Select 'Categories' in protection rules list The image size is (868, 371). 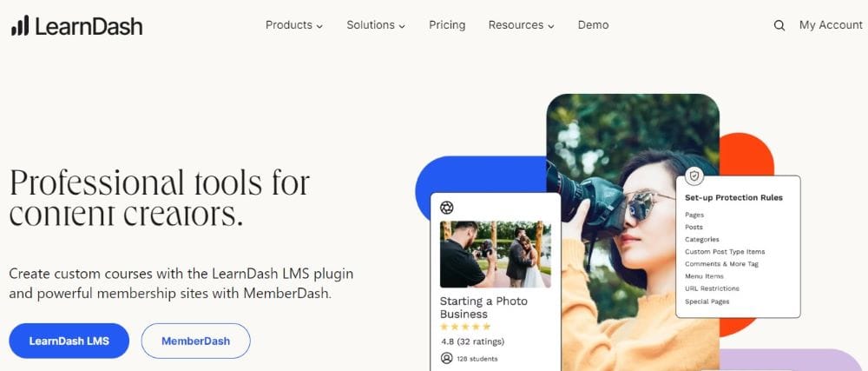[x=702, y=239]
